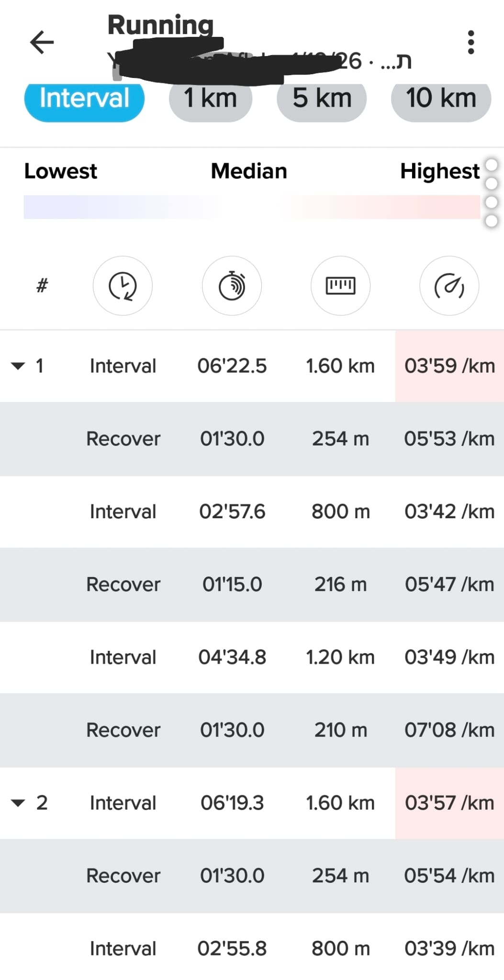The width and height of the screenshot is (504, 980).
Task: Switch to the 10 km splits tab
Action: click(441, 99)
